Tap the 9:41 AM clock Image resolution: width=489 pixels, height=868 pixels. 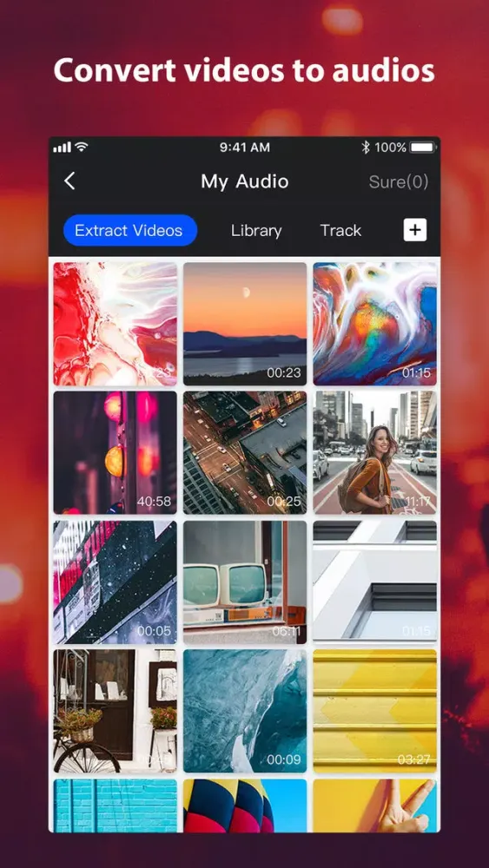(x=245, y=148)
